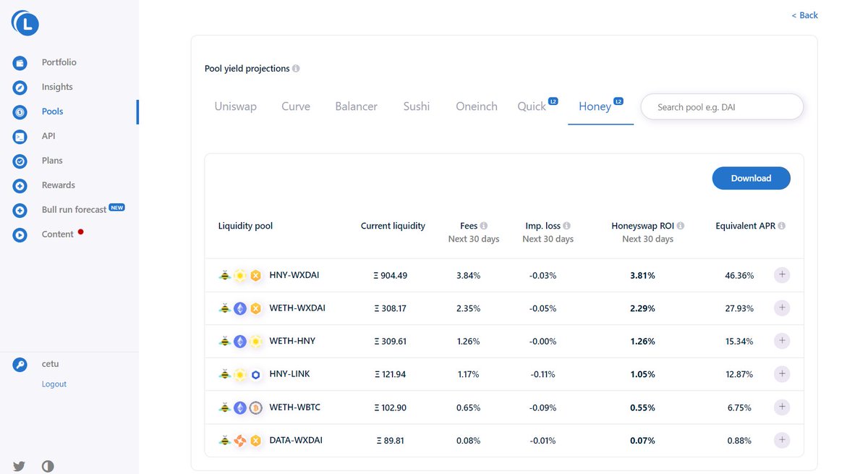868x474 pixels.
Task: Expand the DATA-WXDAI row plus button
Action: 782,440
